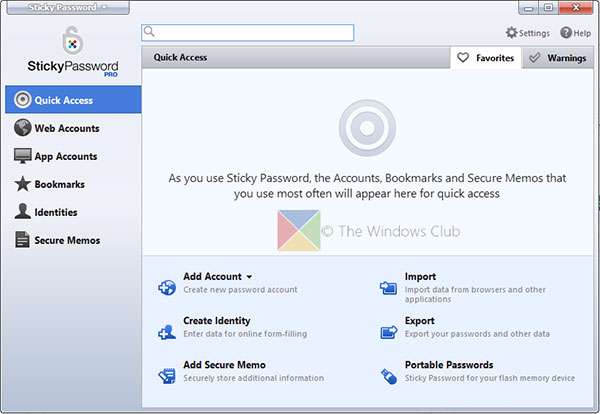Click the Add Account globe-plus icon
Screen dimensions: 600x414
[x=167, y=287]
